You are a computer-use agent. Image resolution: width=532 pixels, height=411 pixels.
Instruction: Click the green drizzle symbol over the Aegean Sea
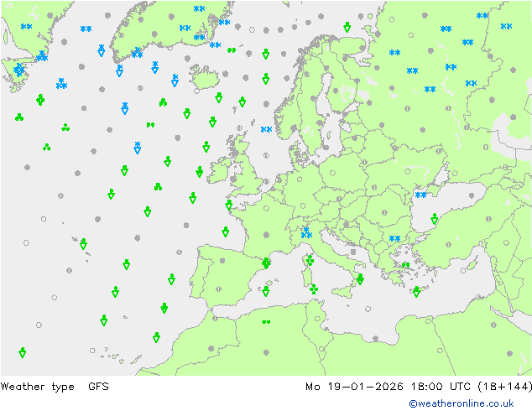[x=405, y=265]
